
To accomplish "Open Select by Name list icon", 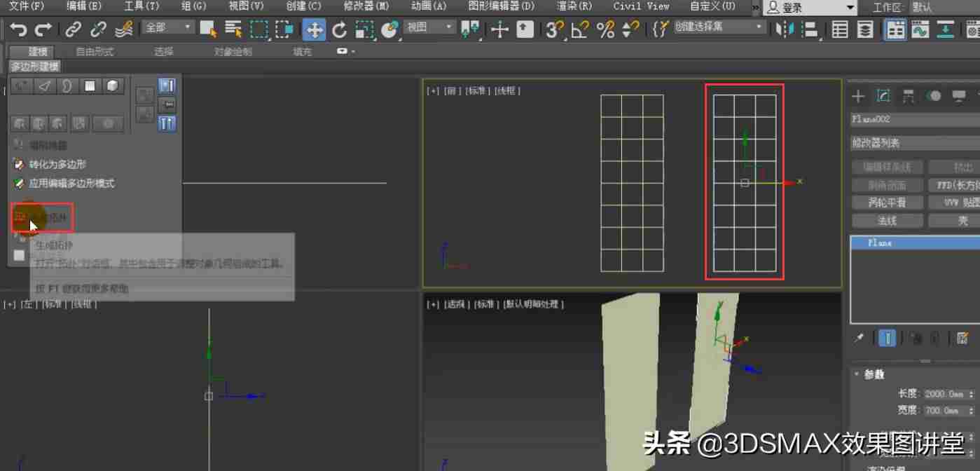I will [233, 29].
